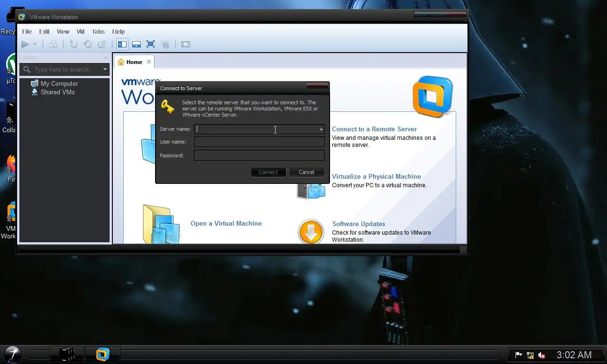Click the Firefox desktop icon
Image resolution: width=607 pixels, height=364 pixels.
10,168
